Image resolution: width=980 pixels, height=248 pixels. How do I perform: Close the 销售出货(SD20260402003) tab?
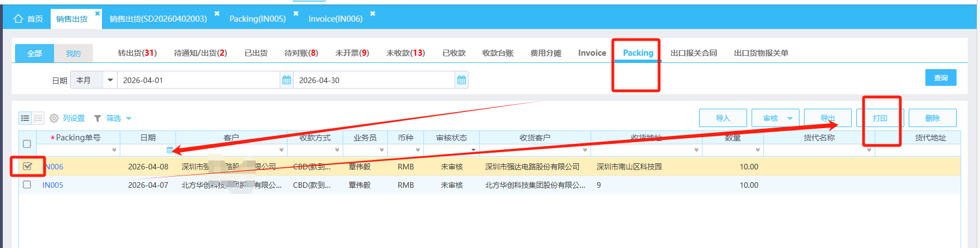[217, 13]
